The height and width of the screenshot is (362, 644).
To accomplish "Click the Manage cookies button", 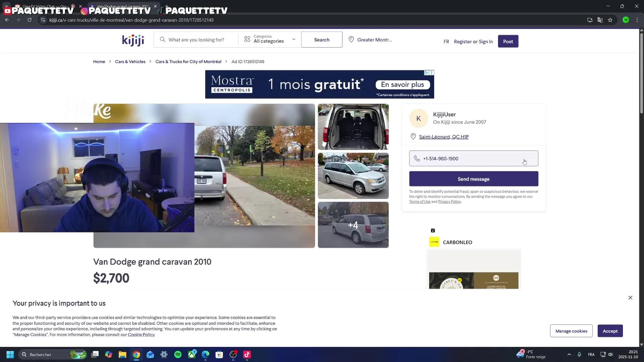I will 572,331.
